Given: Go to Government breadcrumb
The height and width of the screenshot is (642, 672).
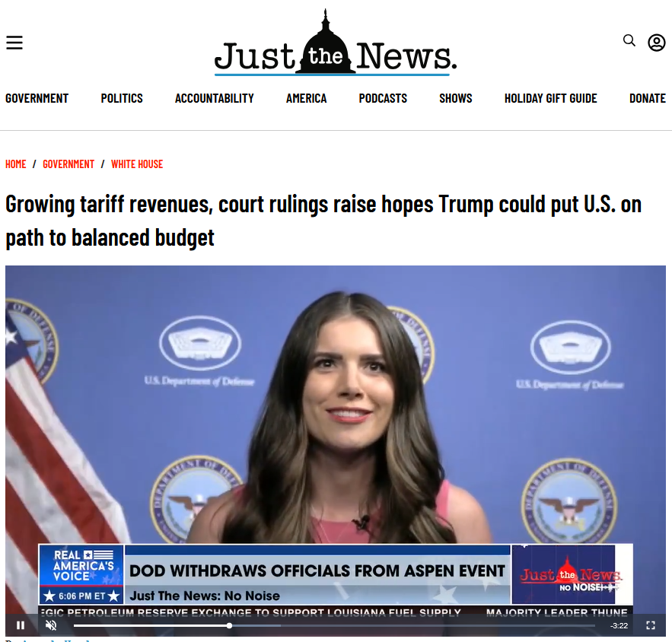Looking at the screenshot, I should pyautogui.click(x=68, y=164).
